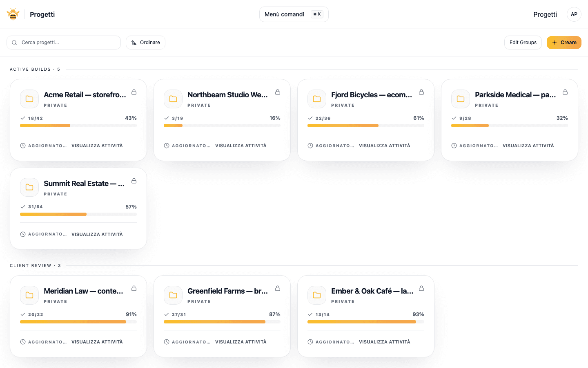This screenshot has width=588, height=368.
Task: Toggle the lock icon on Fjord Bicycles card
Action: (421, 92)
